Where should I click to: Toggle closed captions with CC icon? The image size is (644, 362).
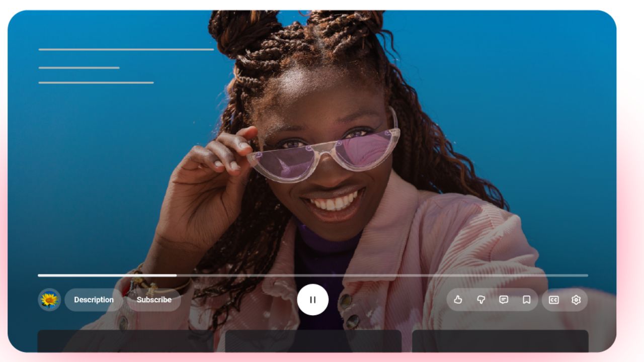553,300
